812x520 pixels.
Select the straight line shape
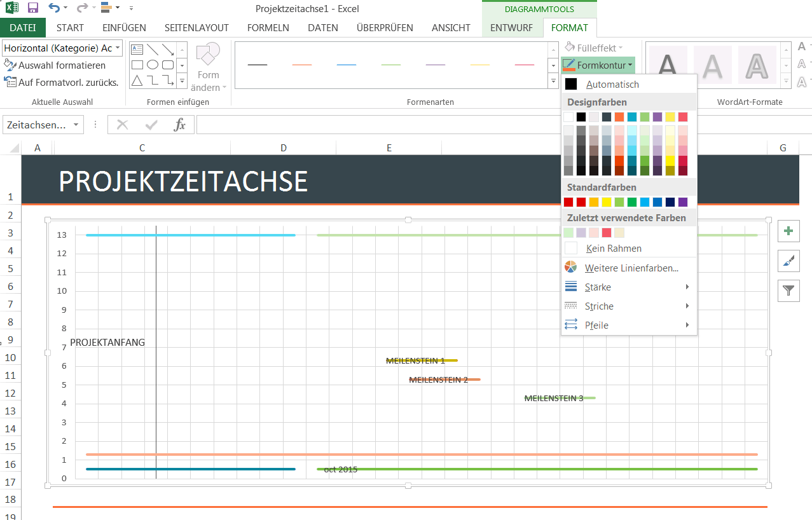(x=153, y=50)
